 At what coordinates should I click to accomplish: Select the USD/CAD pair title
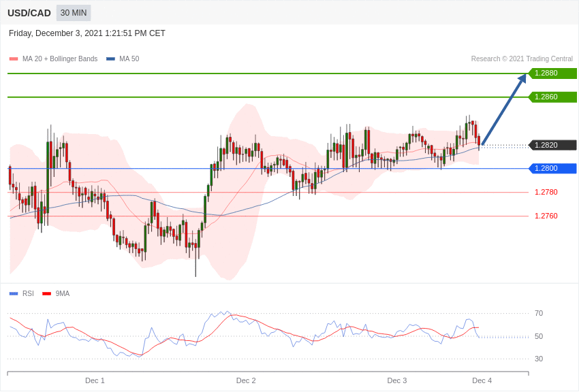coord(29,13)
